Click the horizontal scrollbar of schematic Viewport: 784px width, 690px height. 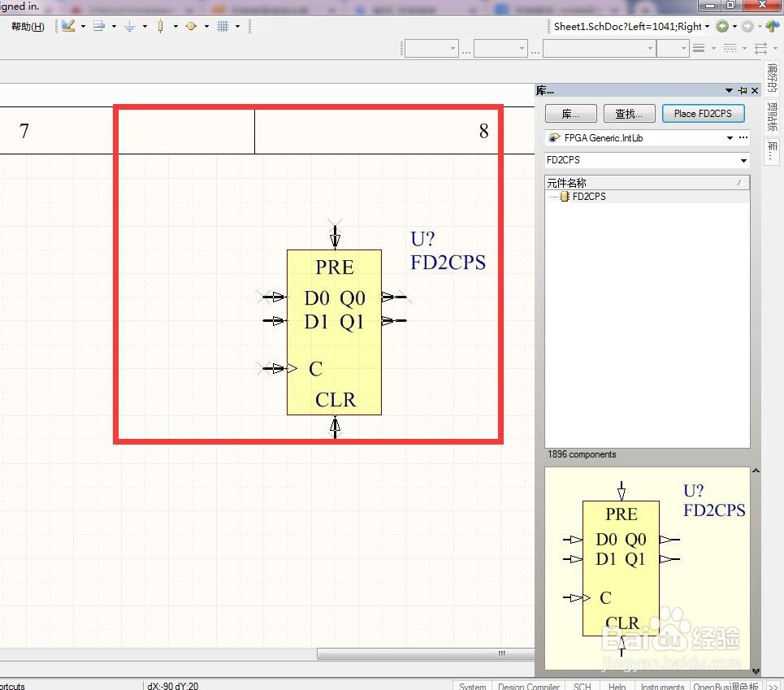coord(426,653)
